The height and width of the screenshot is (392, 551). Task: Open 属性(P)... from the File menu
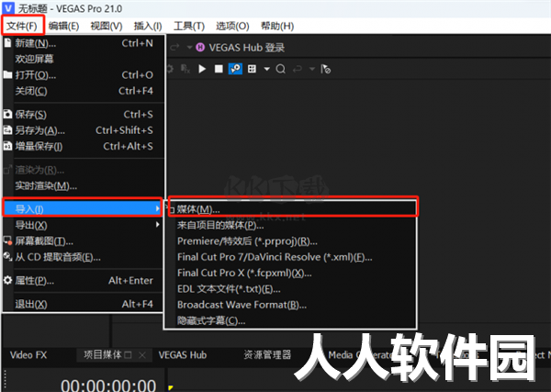(84, 280)
